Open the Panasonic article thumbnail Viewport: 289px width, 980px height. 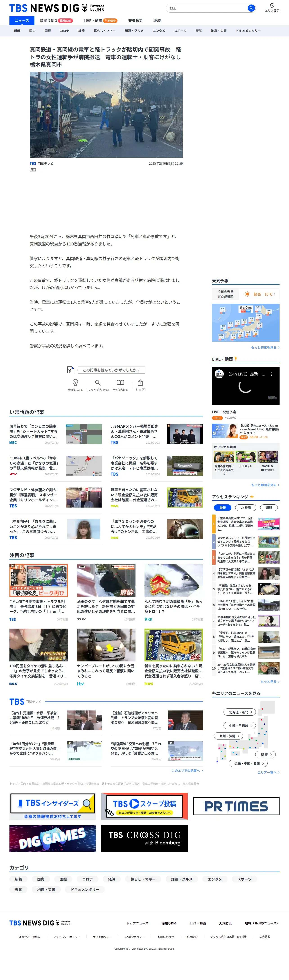[x=185, y=466]
